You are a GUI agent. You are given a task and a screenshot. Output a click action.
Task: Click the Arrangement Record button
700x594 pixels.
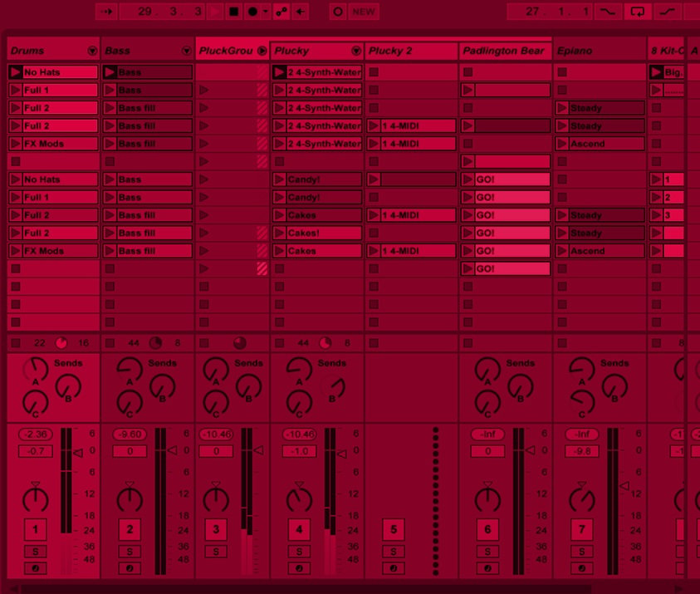252,12
